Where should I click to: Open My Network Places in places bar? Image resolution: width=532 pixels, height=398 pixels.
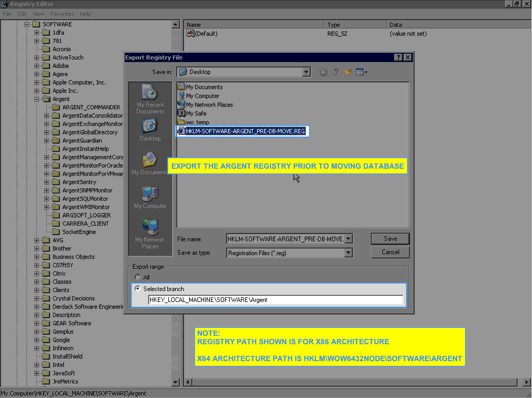(x=150, y=234)
